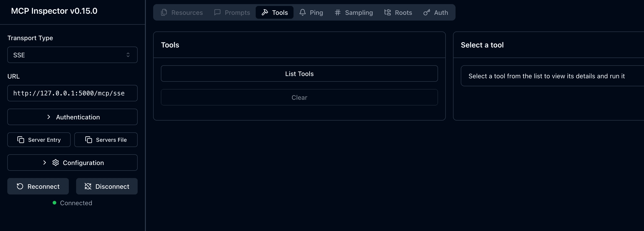644x231 pixels.
Task: Click the Disconnect button
Action: point(107,186)
